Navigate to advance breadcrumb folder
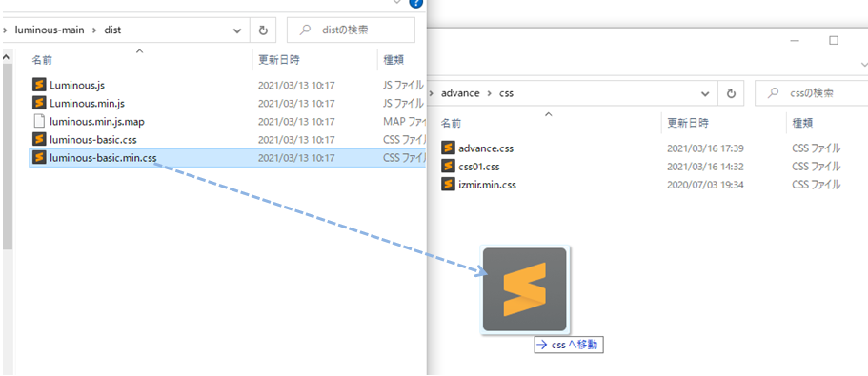This screenshot has height=376, width=868. [x=460, y=93]
